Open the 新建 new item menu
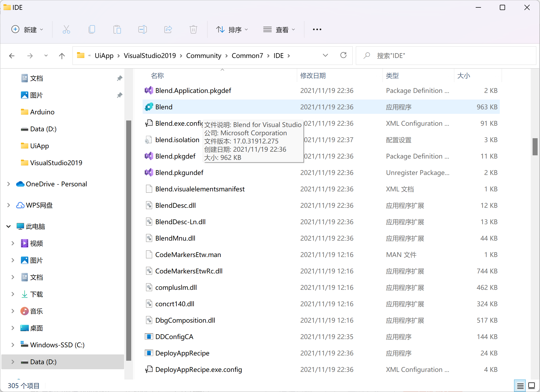The width and height of the screenshot is (540, 392). tap(27, 29)
